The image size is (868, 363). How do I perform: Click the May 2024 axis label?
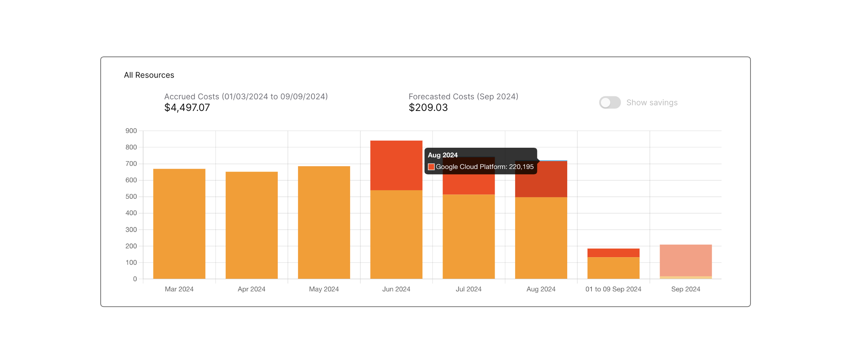point(324,289)
